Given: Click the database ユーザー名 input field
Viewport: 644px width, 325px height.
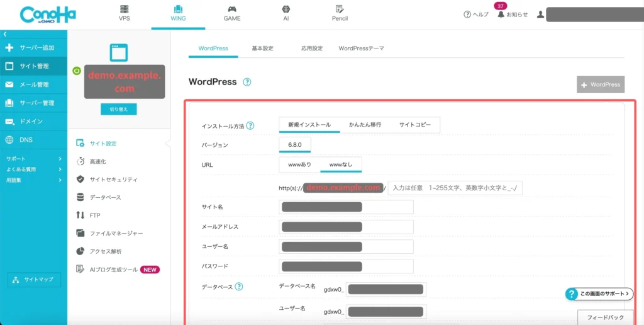Looking at the screenshot, I should click(386, 311).
